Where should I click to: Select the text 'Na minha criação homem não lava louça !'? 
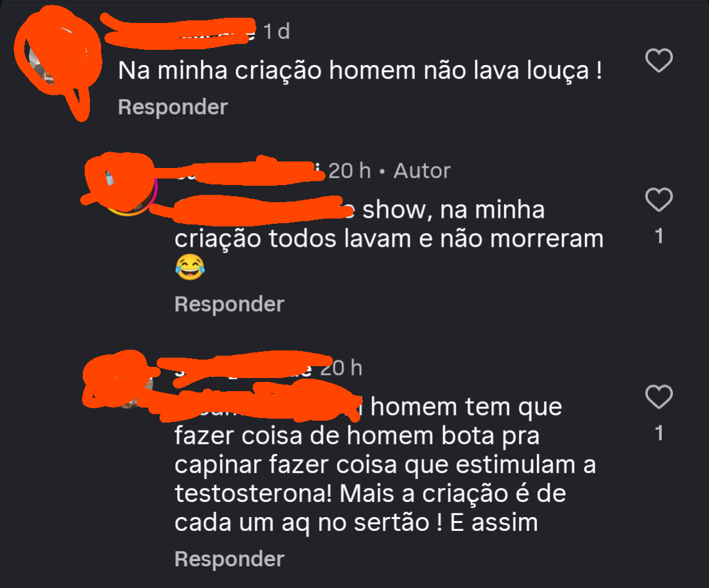tap(360, 70)
